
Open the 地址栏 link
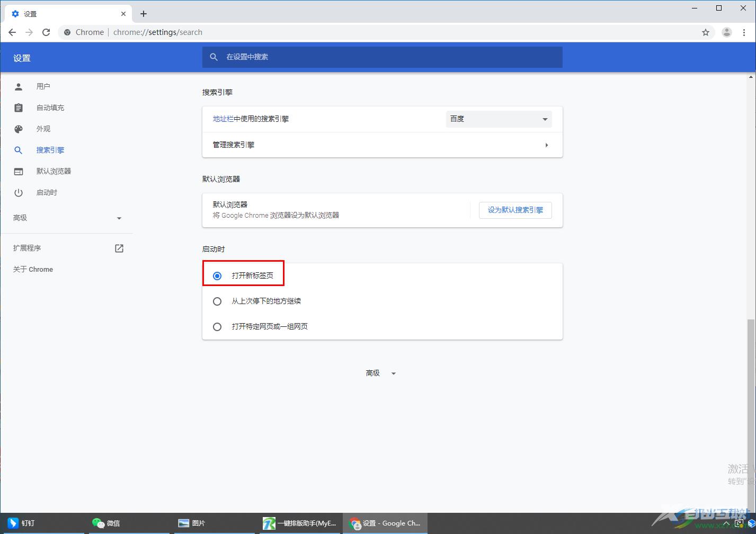pos(223,119)
